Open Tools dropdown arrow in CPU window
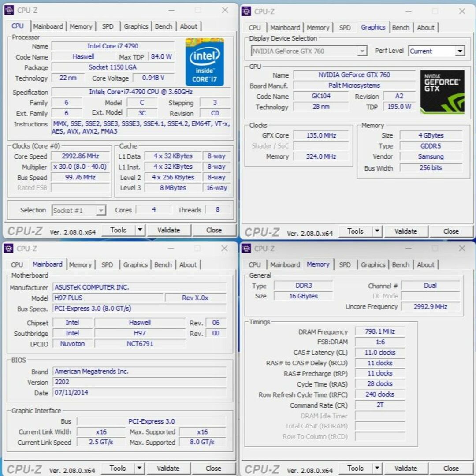This screenshot has width=476, height=476. (140, 230)
